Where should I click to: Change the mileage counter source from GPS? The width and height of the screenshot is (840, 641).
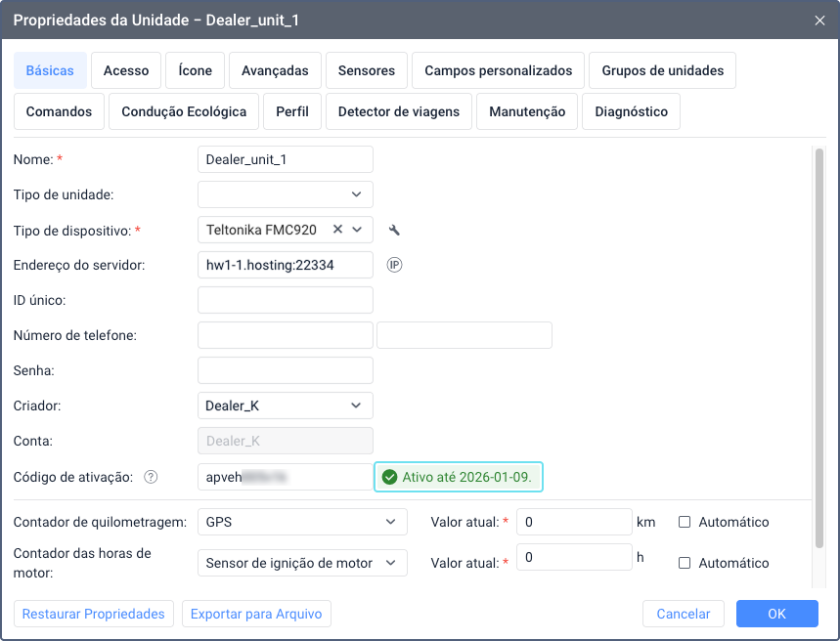click(302, 522)
